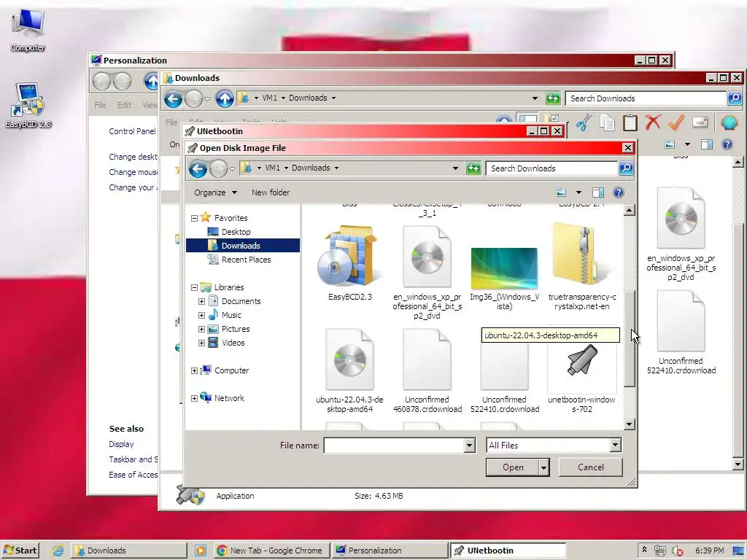Open view options dropdown arrow in dialog
The height and width of the screenshot is (560, 747).
(578, 192)
